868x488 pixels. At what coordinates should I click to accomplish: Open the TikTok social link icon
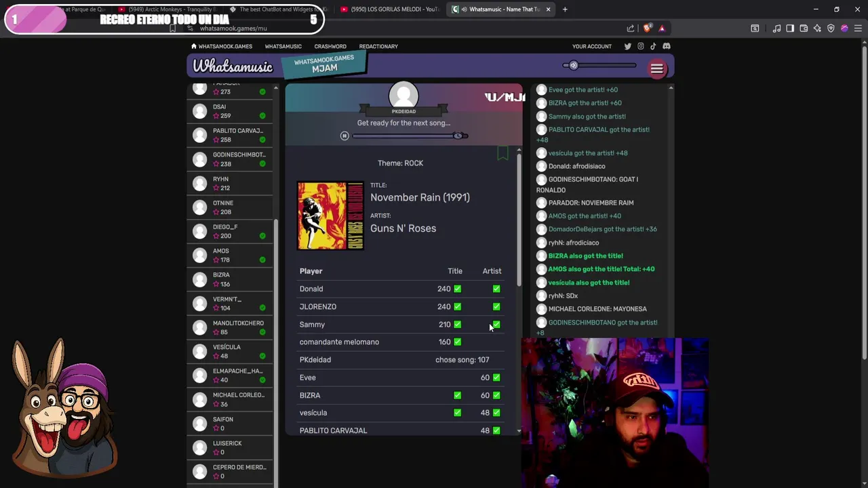[x=653, y=46]
